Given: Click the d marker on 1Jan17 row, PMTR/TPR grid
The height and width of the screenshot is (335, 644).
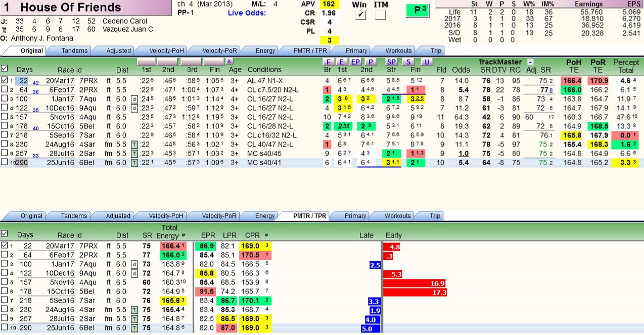Looking at the screenshot, I should (133, 264).
